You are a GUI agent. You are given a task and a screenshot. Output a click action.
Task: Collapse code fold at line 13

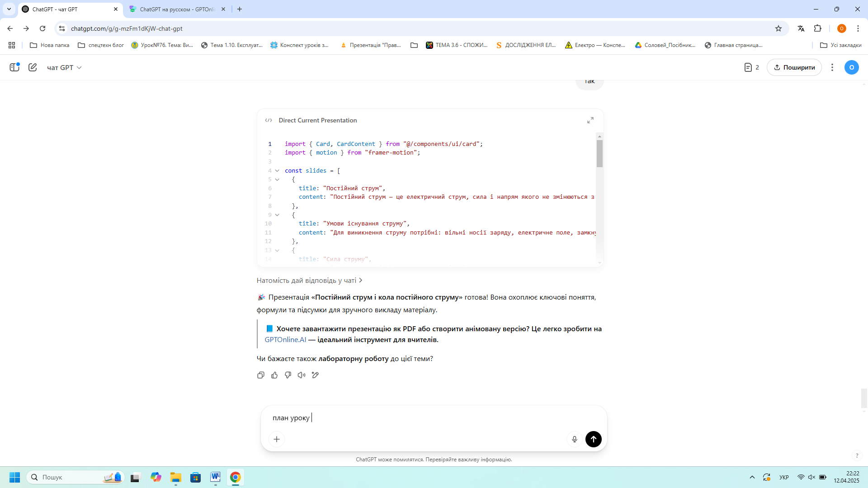(x=277, y=250)
